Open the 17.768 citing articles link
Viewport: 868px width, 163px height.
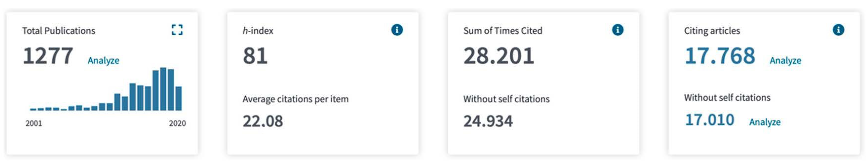(x=719, y=56)
